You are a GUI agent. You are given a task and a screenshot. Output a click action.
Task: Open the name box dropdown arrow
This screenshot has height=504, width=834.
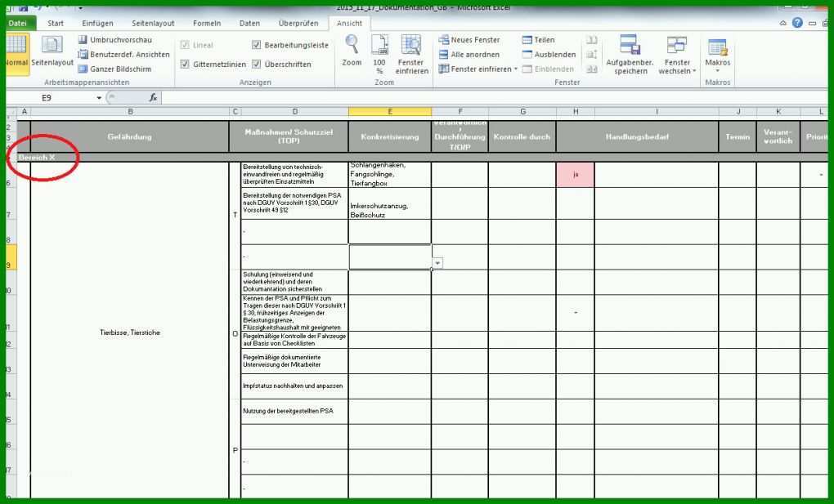(99, 98)
